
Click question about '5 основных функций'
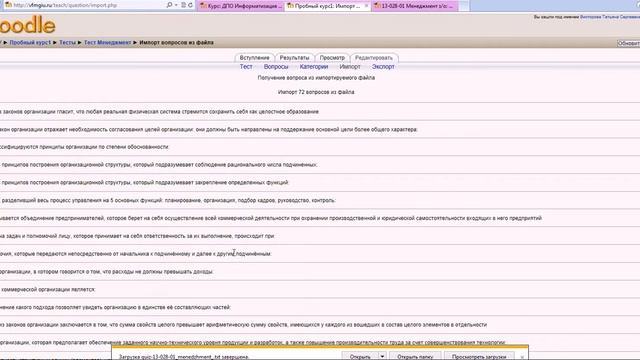pyautogui.click(x=168, y=200)
